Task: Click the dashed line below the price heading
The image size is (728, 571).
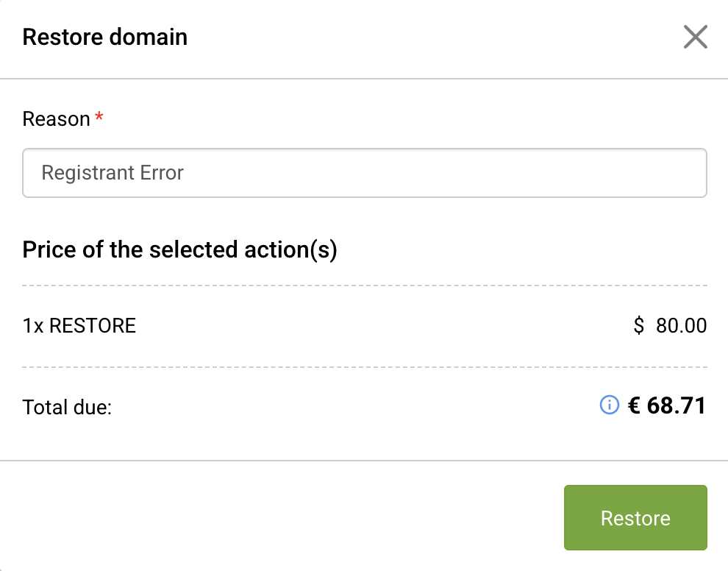Action: coord(364,285)
